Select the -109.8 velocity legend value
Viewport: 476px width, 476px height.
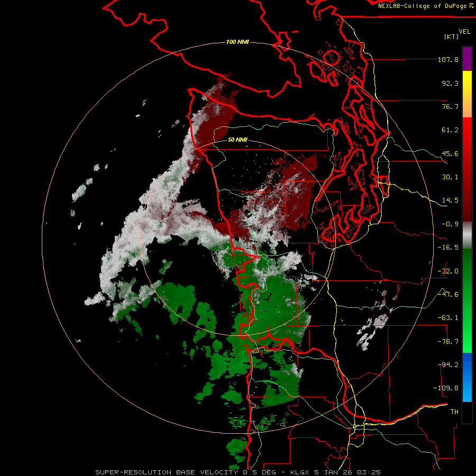pos(446,388)
